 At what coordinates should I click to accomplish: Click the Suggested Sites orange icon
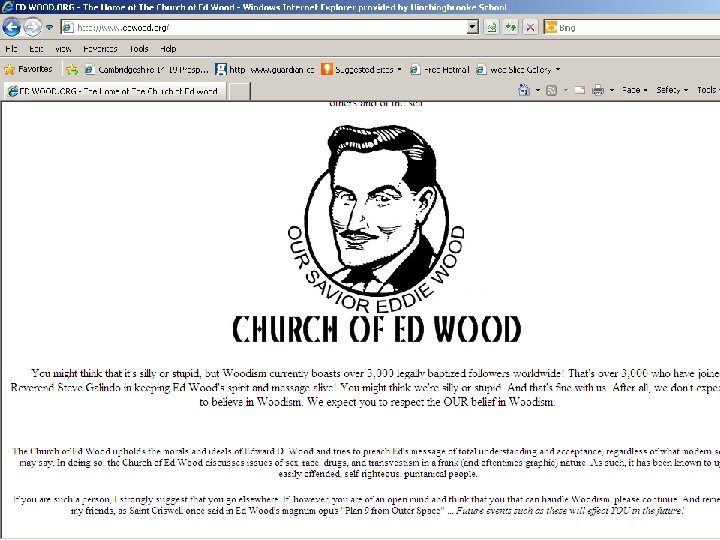coord(326,69)
